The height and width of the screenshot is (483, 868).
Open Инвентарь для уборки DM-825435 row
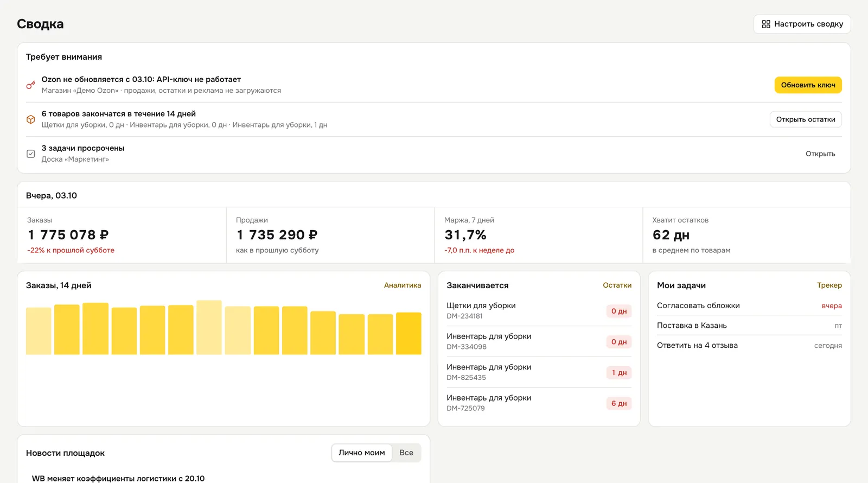click(x=539, y=372)
